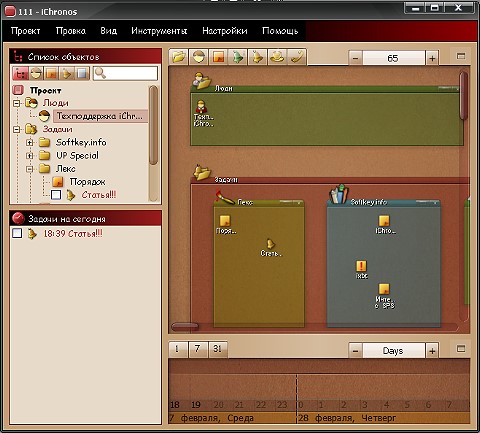Click the object list search field
The image size is (480, 433).
125,73
